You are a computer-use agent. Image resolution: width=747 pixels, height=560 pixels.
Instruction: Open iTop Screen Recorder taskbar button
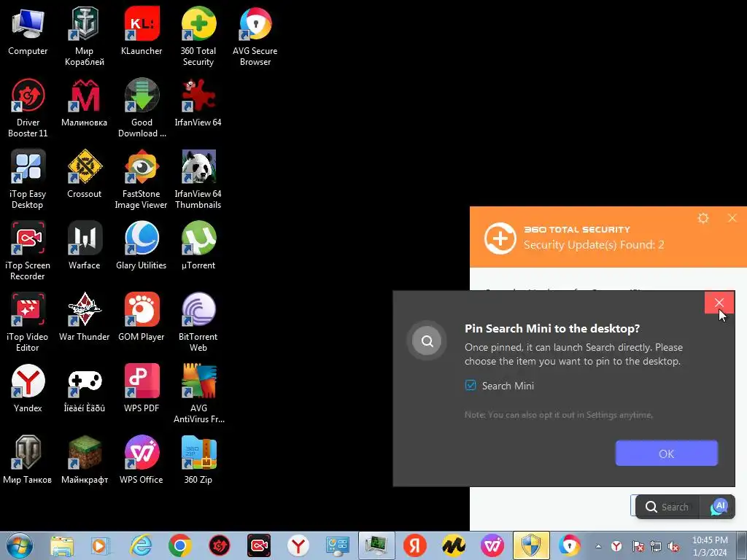point(259,545)
